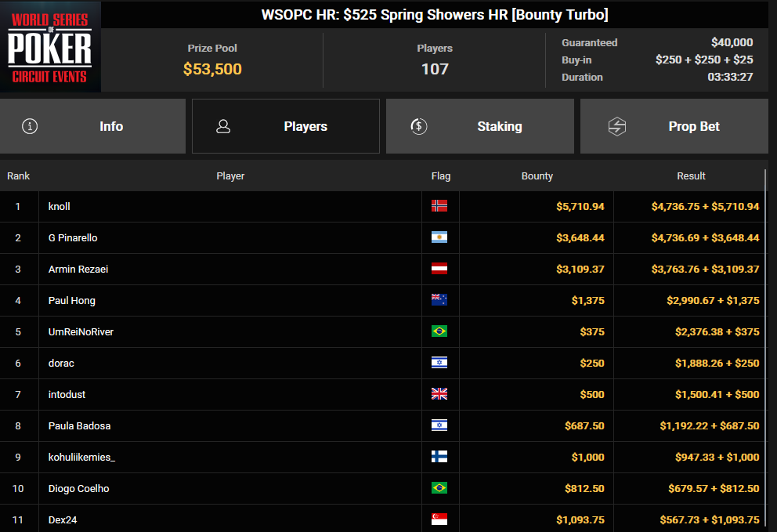Click the $40,000 guaranteed value
The width and height of the screenshot is (777, 532).
pos(732,42)
